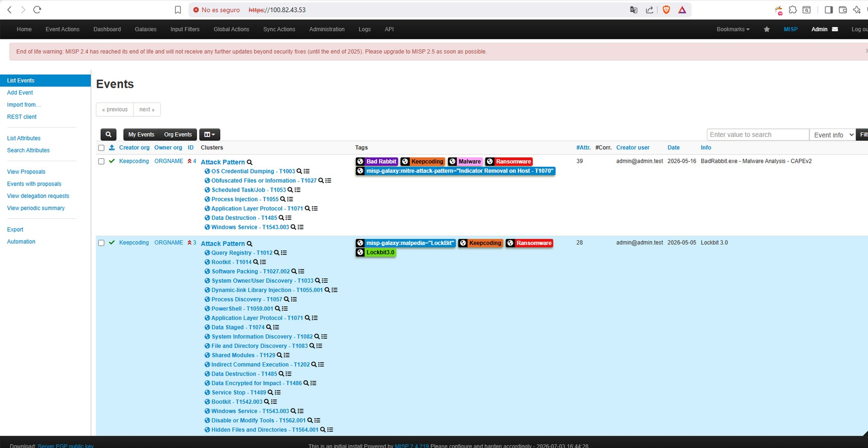Go to the next » page of events

[147, 110]
